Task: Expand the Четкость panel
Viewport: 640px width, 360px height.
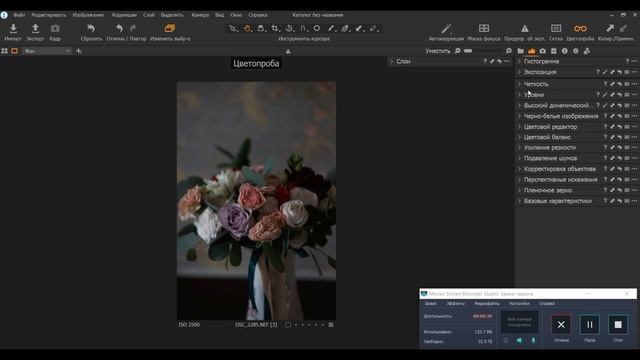Action: pyautogui.click(x=519, y=84)
